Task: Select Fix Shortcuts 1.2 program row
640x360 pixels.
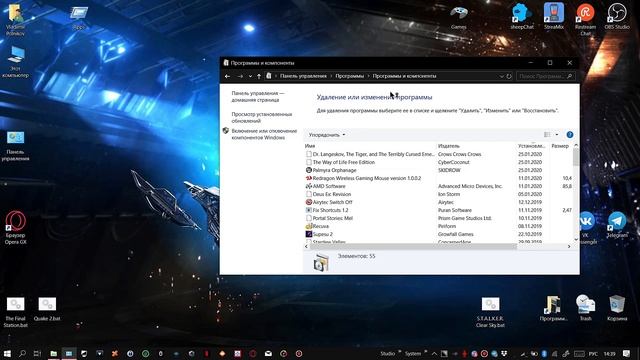Action: point(438,210)
